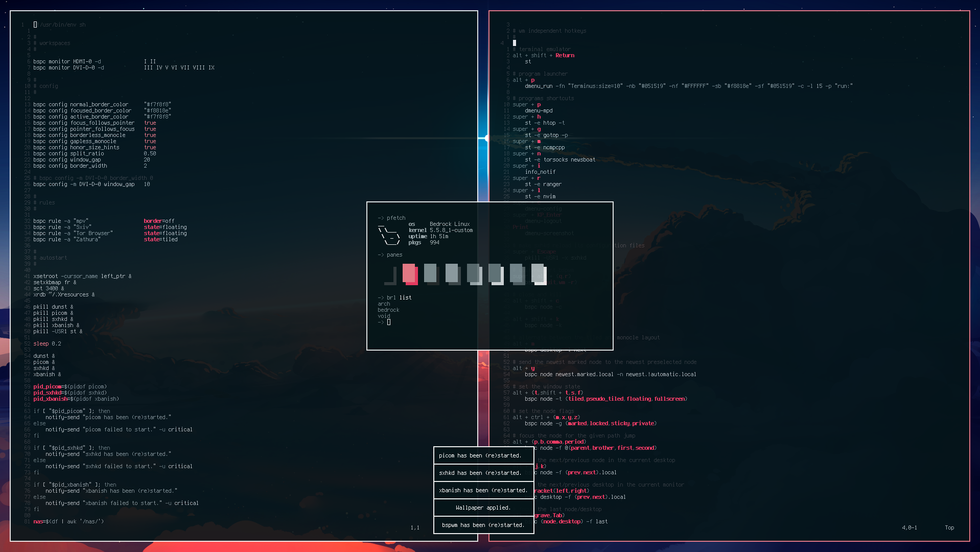Click the lightest last block in panes output

[539, 274]
